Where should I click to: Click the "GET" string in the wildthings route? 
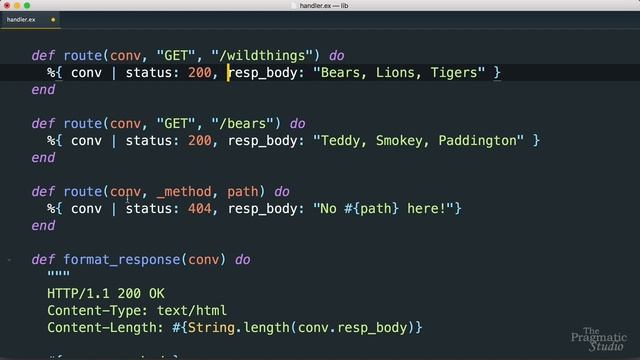(176, 56)
